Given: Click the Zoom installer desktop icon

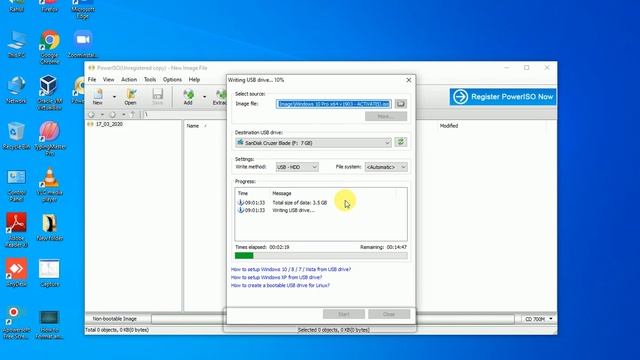Looking at the screenshot, I should [x=83, y=44].
